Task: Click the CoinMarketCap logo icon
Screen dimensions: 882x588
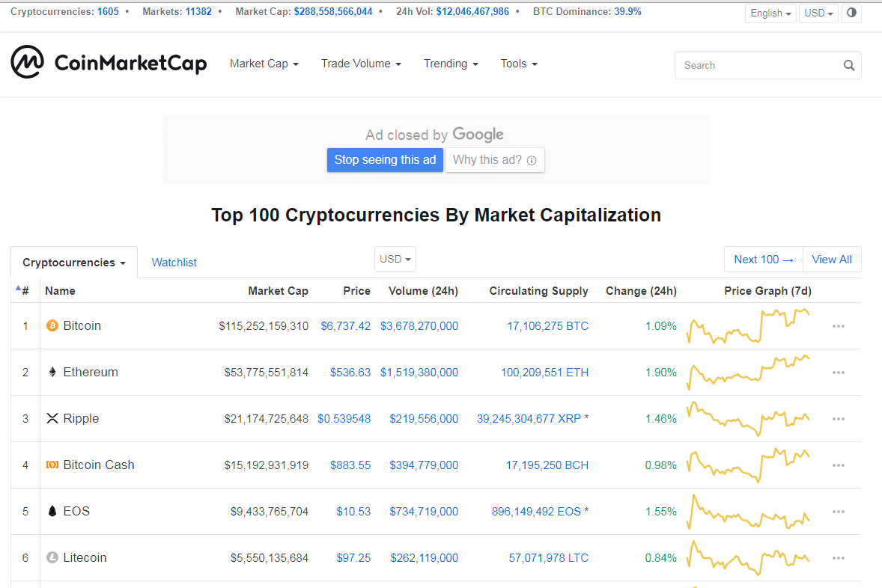Action: coord(27,62)
